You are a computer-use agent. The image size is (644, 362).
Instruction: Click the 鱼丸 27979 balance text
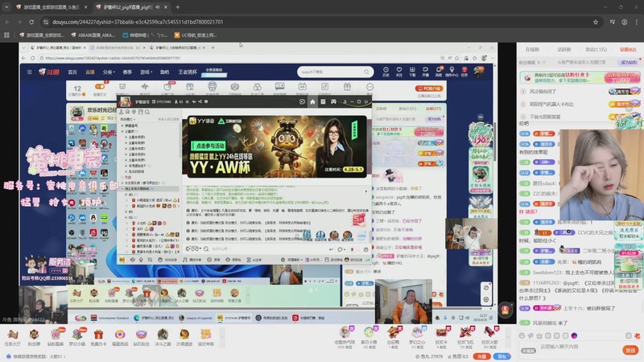(x=429, y=356)
